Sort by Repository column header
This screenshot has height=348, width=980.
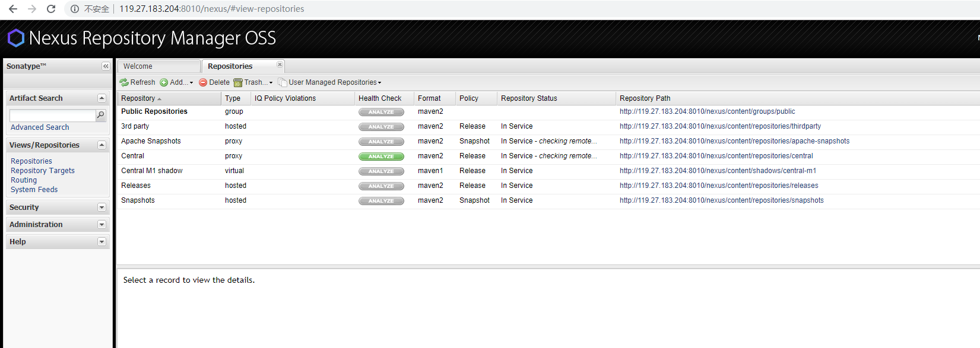pyautogui.click(x=169, y=98)
